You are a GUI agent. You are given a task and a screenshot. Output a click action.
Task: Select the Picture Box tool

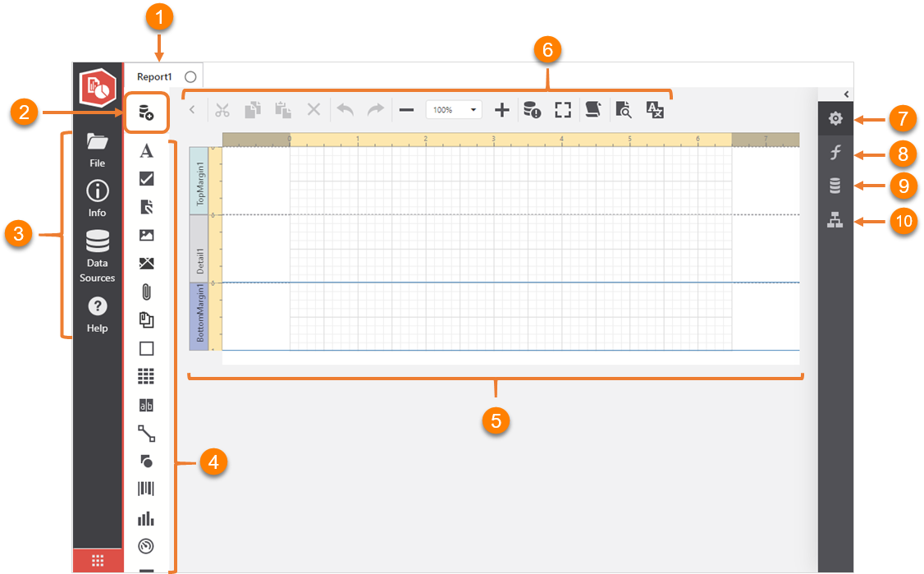[x=145, y=236]
